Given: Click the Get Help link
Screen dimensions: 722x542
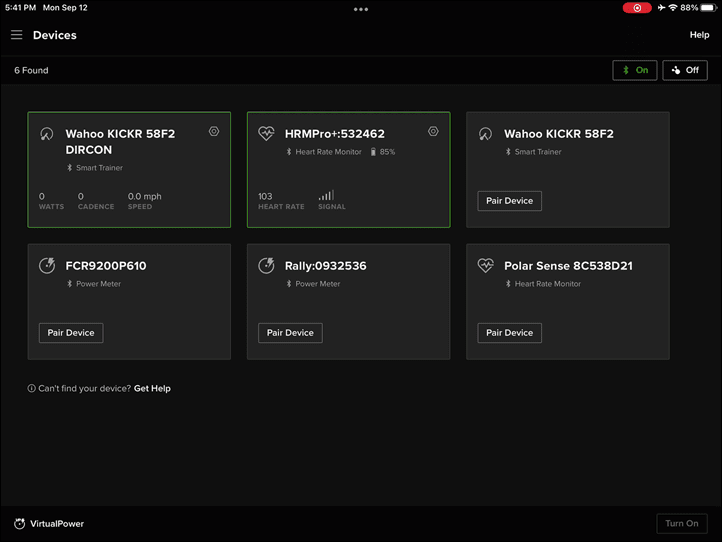Looking at the screenshot, I should tap(152, 389).
